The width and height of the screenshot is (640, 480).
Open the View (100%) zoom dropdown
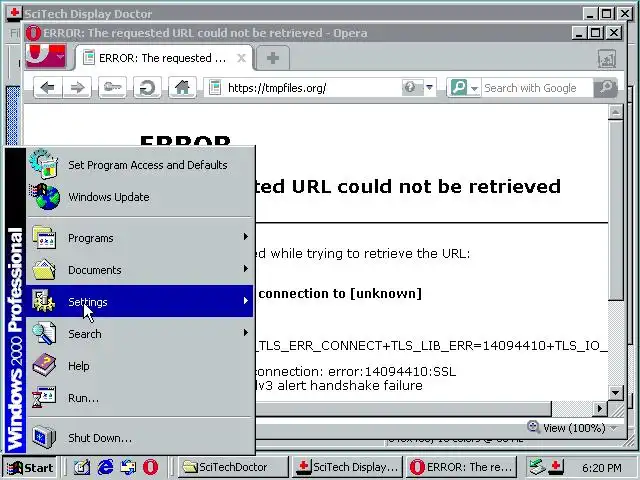[613, 428]
